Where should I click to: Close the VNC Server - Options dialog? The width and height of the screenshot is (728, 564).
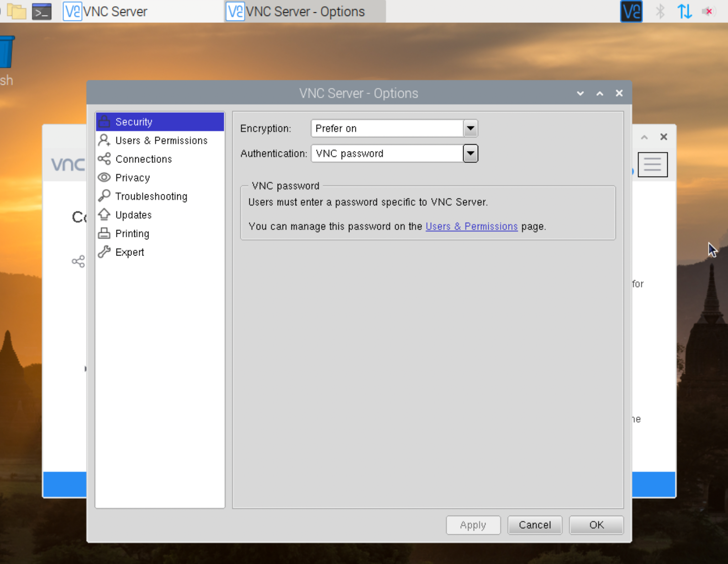pyautogui.click(x=619, y=93)
